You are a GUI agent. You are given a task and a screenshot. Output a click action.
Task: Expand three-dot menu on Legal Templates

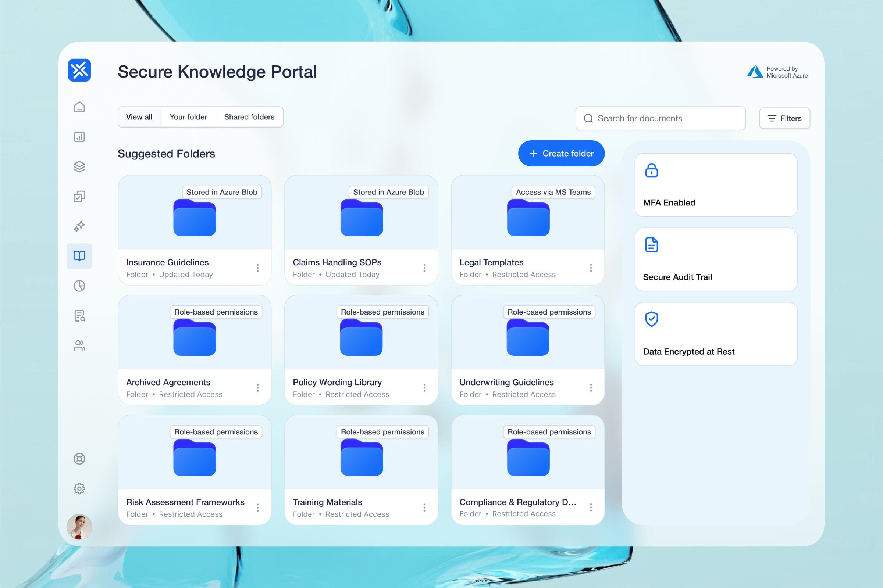point(591,268)
